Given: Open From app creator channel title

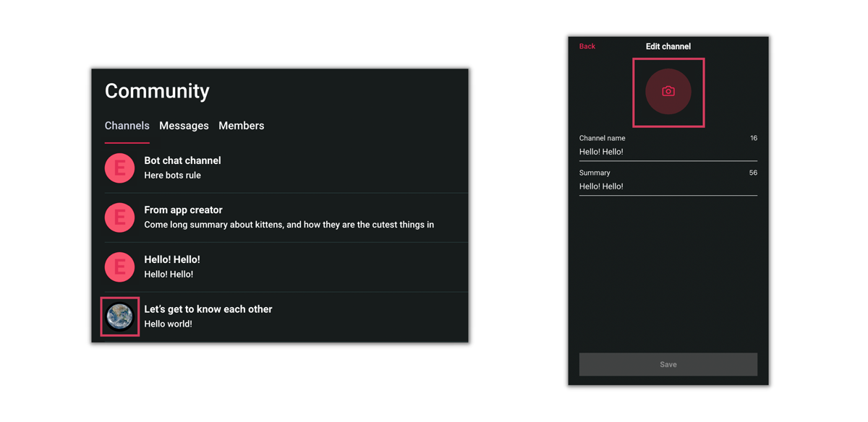Looking at the screenshot, I should click(x=183, y=210).
